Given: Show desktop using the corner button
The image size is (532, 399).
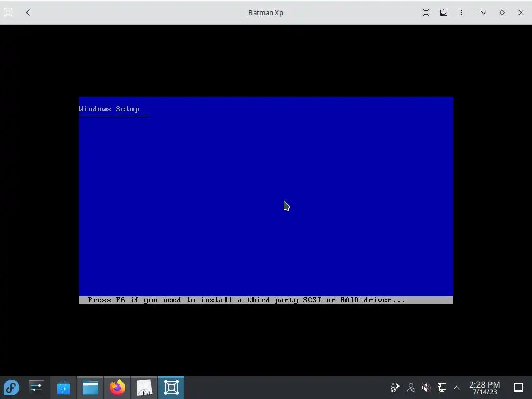Looking at the screenshot, I should (x=518, y=388).
